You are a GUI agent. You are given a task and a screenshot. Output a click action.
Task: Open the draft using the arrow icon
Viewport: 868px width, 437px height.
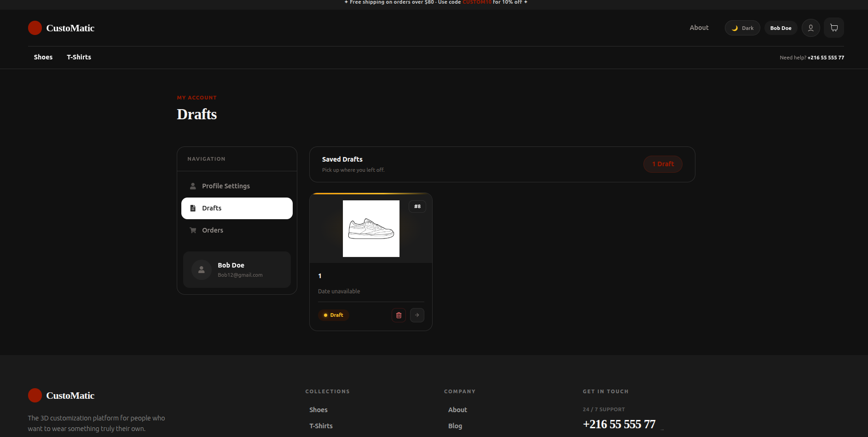[417, 315]
